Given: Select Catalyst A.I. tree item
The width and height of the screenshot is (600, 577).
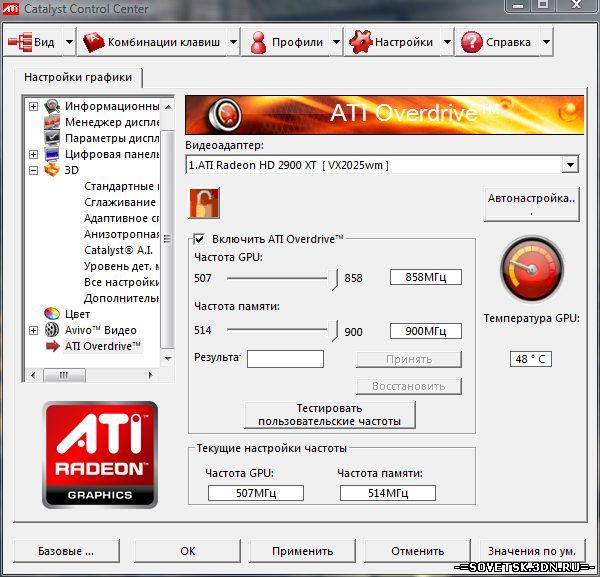Looking at the screenshot, I should pyautogui.click(x=118, y=250).
